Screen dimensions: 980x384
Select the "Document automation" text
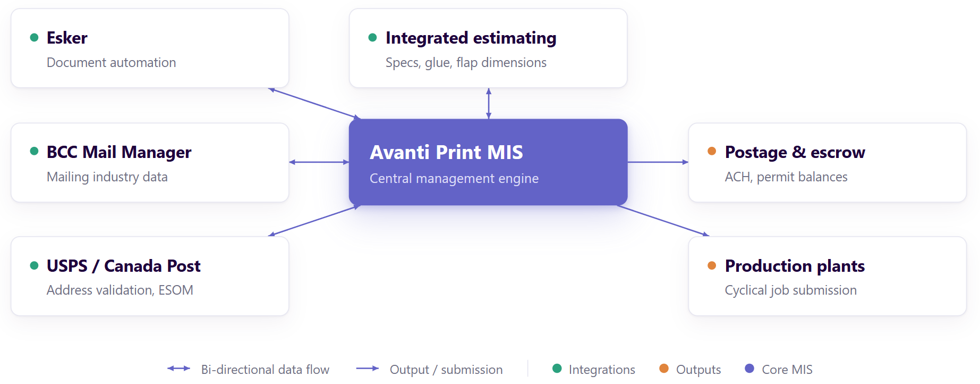[x=111, y=62]
